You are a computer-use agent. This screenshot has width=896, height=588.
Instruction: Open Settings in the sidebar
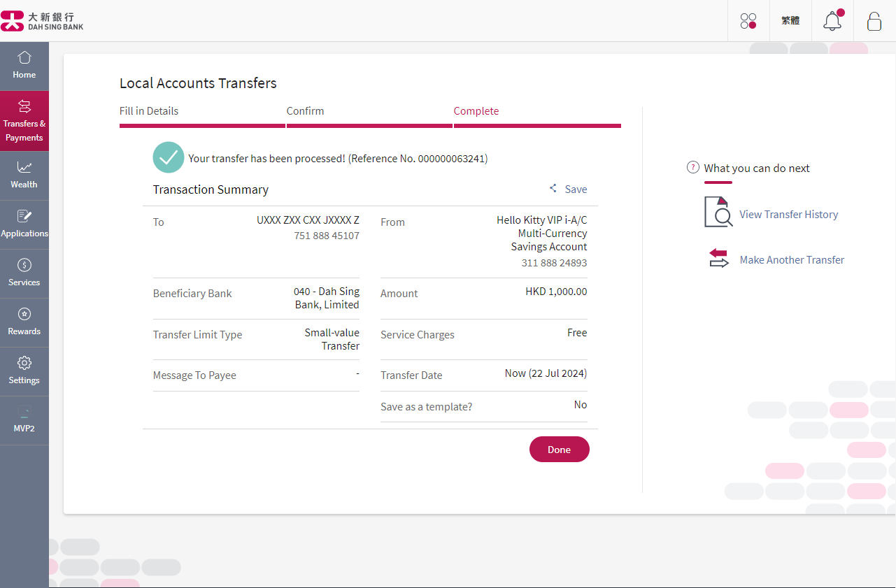(x=24, y=371)
